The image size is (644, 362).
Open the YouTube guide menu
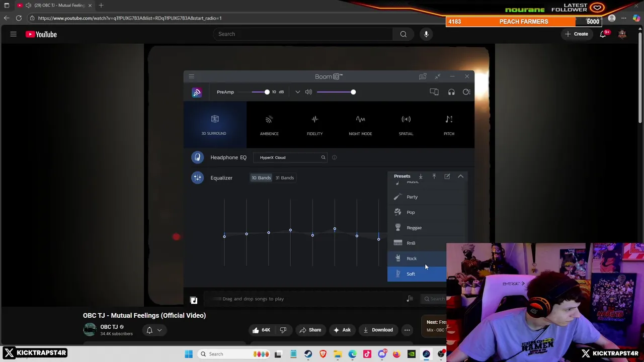tap(14, 34)
